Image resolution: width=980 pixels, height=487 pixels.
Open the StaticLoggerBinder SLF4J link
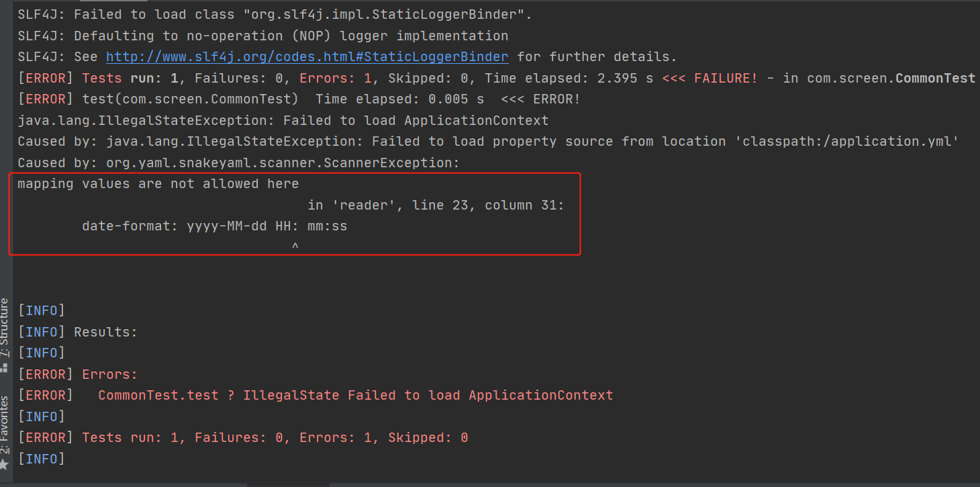pos(307,56)
